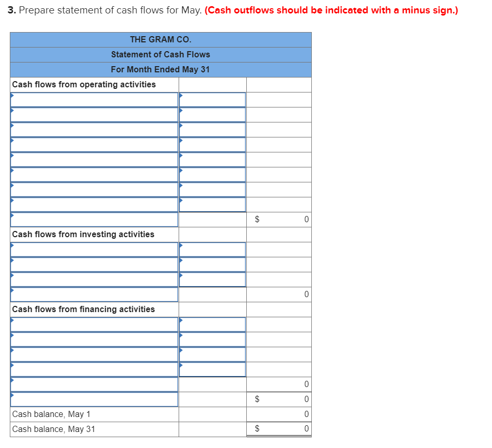Click second amount field under financing activities

pos(212,339)
